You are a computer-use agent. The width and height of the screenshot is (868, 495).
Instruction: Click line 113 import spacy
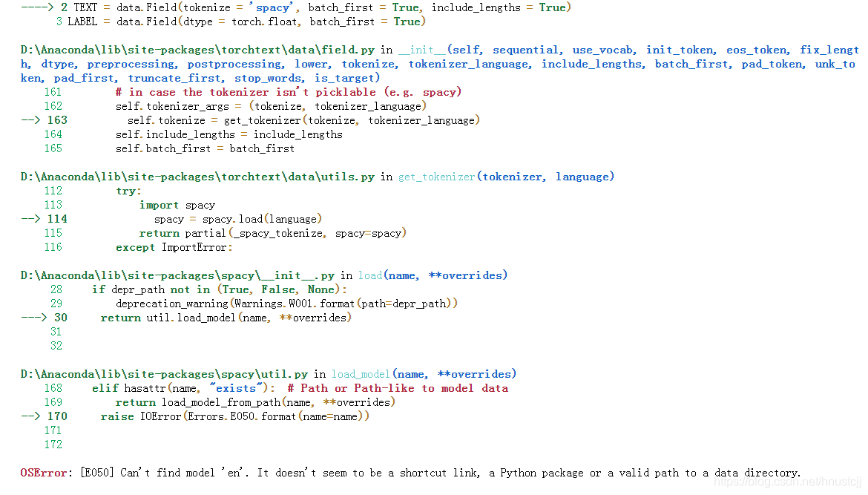177,205
